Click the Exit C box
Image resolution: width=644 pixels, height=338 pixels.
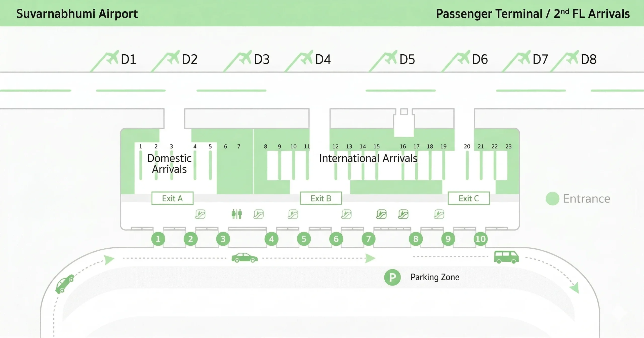coord(469,198)
